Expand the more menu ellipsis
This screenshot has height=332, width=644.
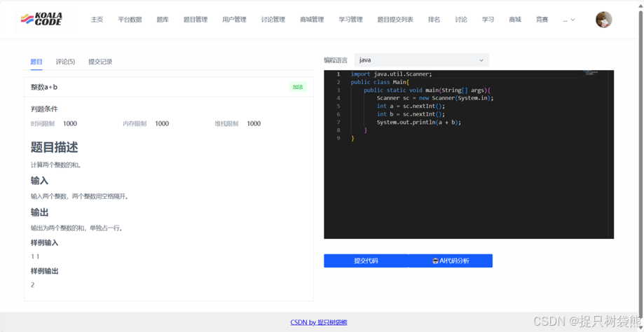[569, 20]
